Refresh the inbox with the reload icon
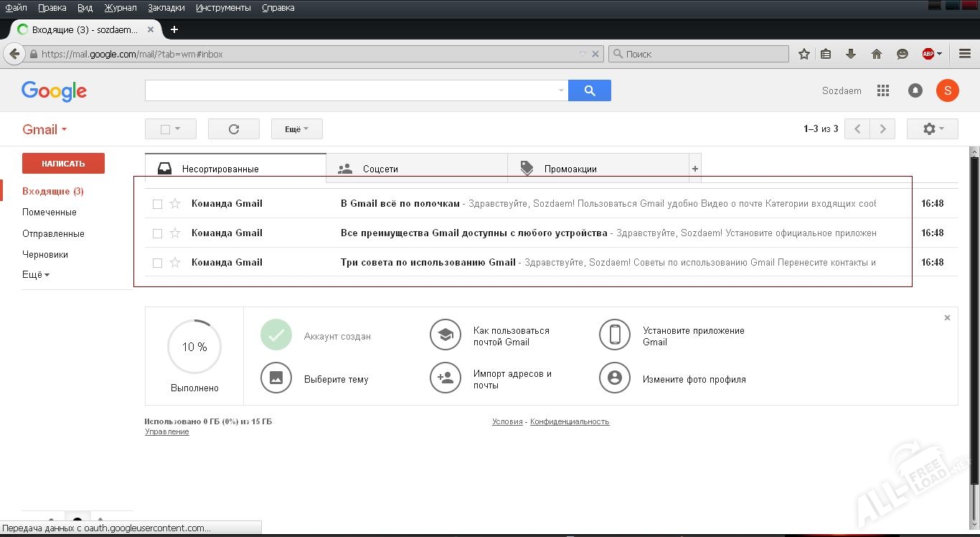Screen dimensions: 980x537 (x=235, y=129)
